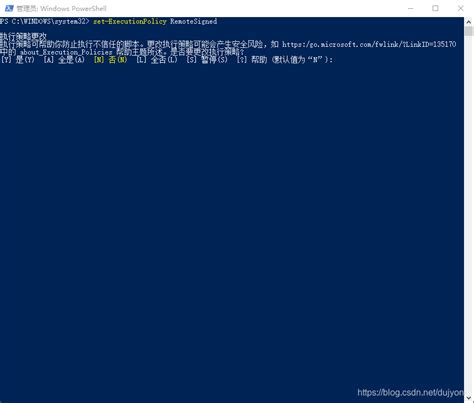Click the go.microsoft.com fwlink URL
Viewport: 474px width, 403px height.
coord(369,44)
